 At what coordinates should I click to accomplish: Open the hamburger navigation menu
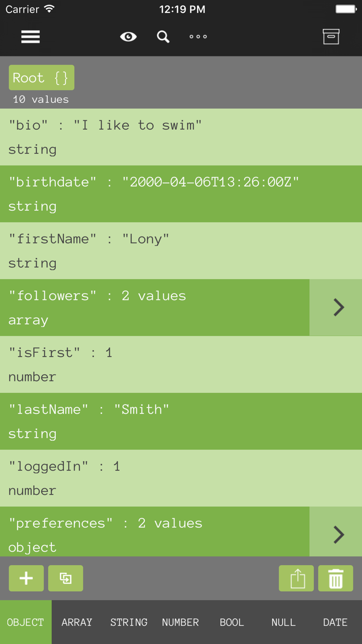(30, 37)
